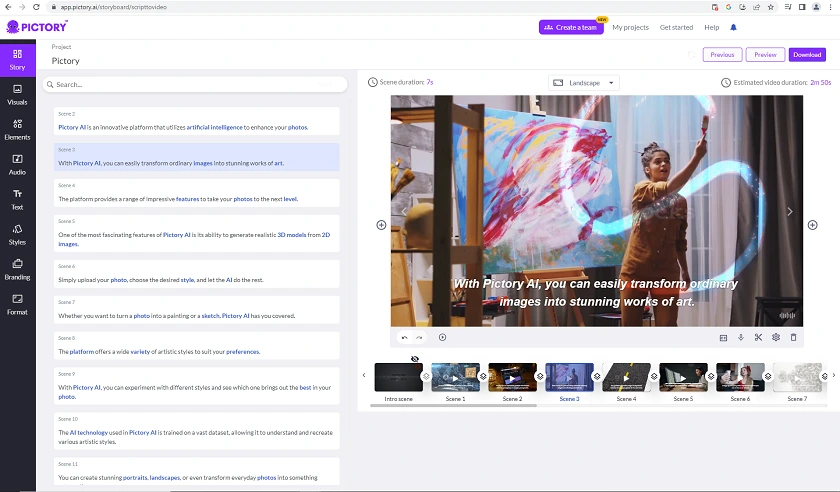Click the scissors trim icon
This screenshot has width=840, height=492.
pos(758,337)
